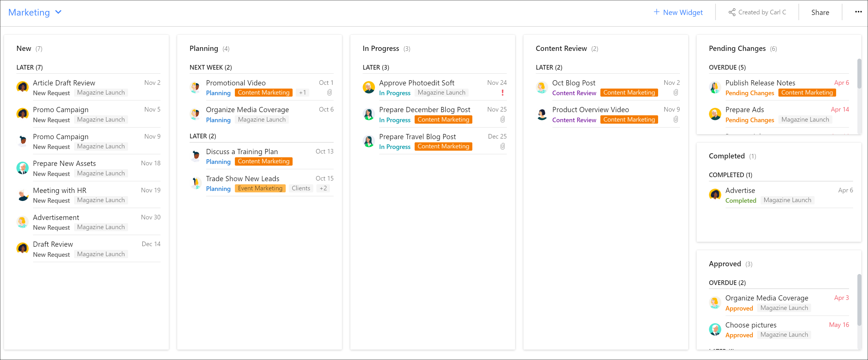Screen dimensions: 868x360
Task: Click the Share button
Action: click(x=820, y=12)
